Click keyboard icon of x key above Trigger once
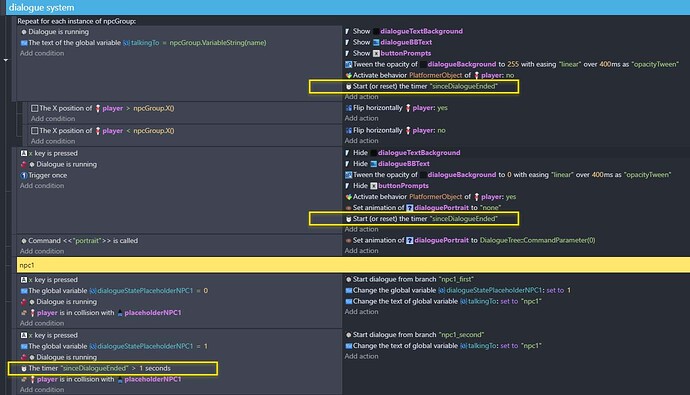690x395 pixels. (24, 153)
